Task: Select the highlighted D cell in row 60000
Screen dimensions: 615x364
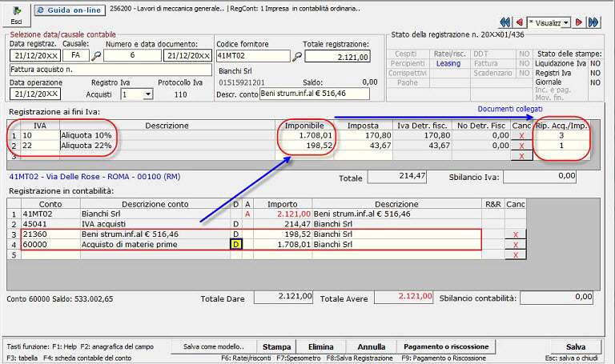Action: (235, 245)
